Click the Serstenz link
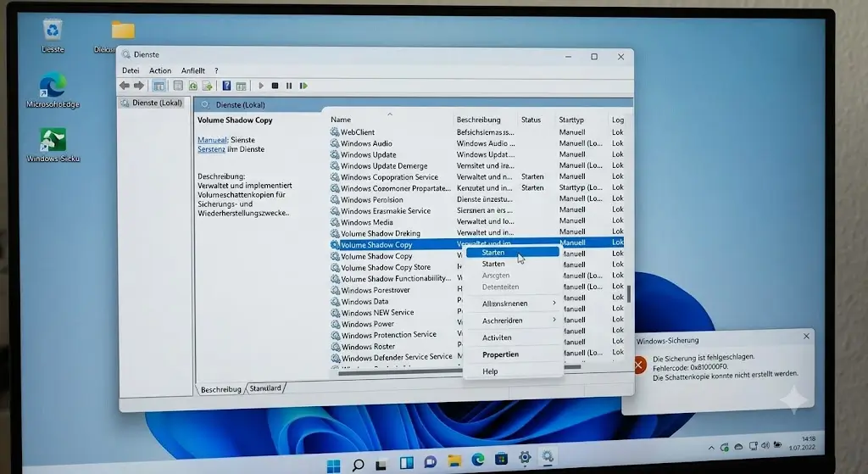Screen dimensions: 868x474 pyautogui.click(x=211, y=149)
